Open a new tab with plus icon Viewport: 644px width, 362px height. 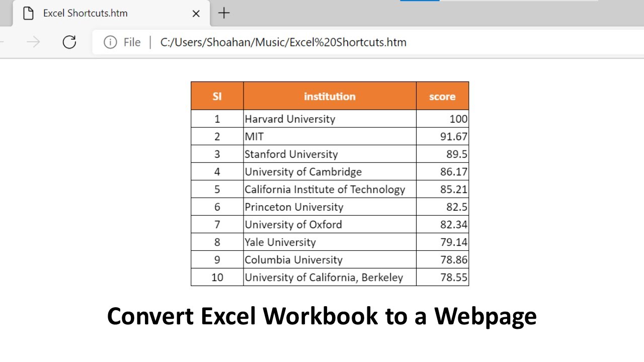[224, 13]
